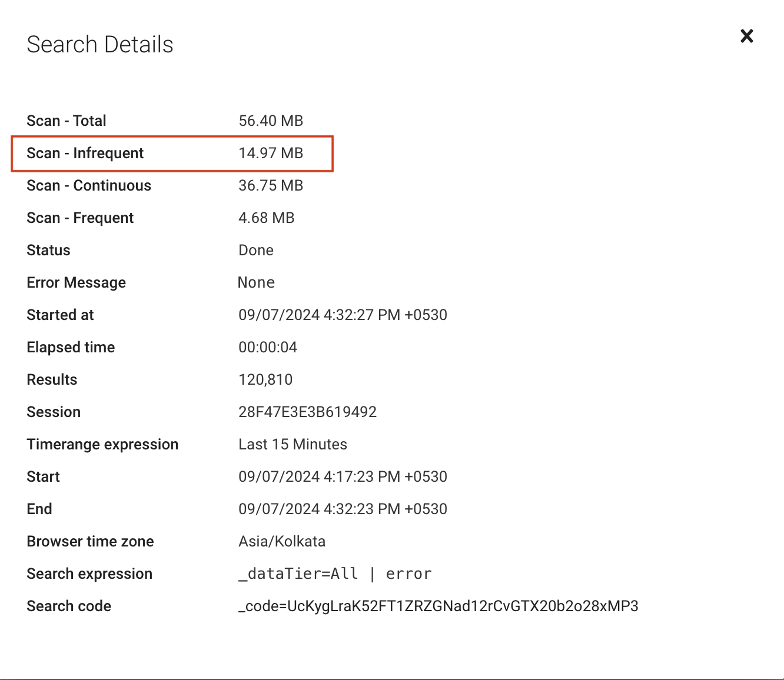Click the _dataTier=All search expression

(x=335, y=574)
